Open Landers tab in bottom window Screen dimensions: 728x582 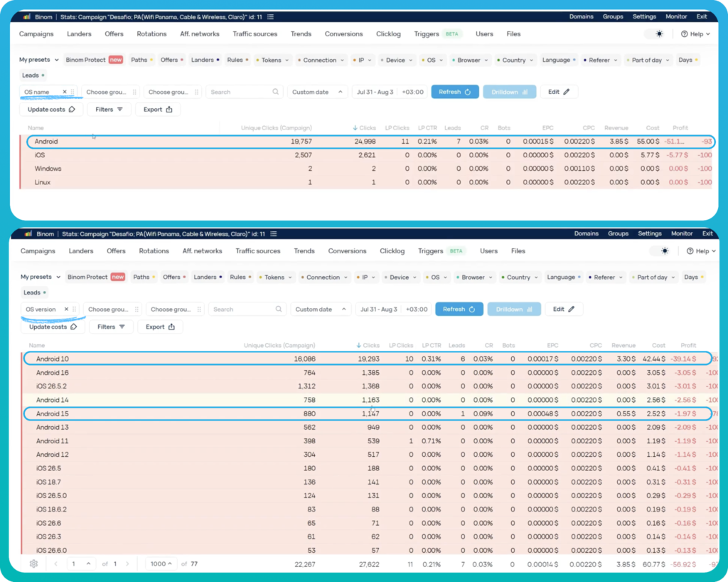point(81,251)
